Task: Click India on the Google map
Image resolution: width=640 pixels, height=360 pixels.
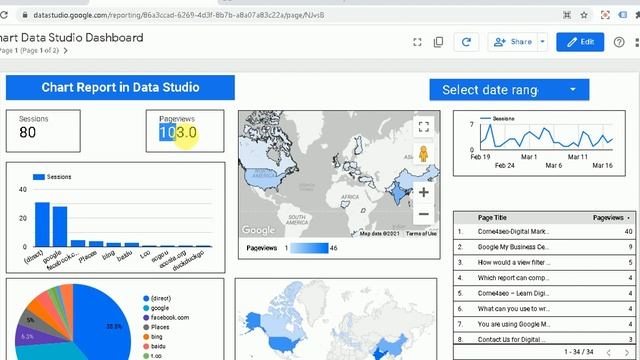Action: tap(398, 193)
